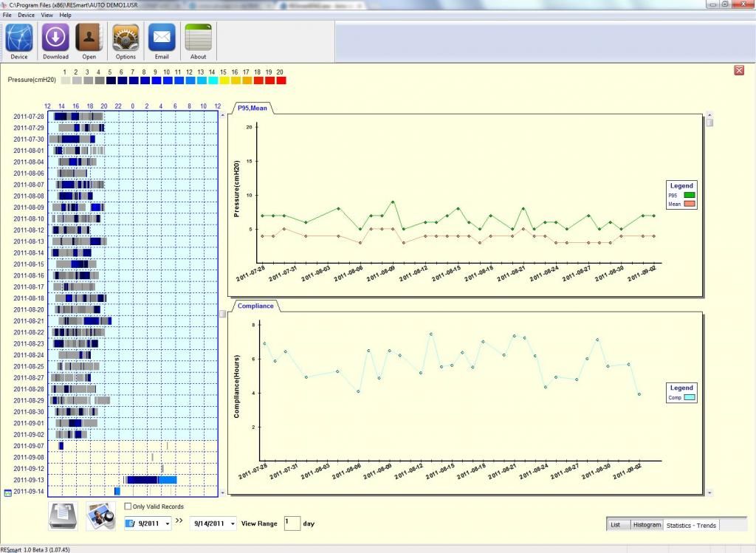The image size is (756, 553).
Task: Click calendar list scroll up arrow
Action: [223, 114]
